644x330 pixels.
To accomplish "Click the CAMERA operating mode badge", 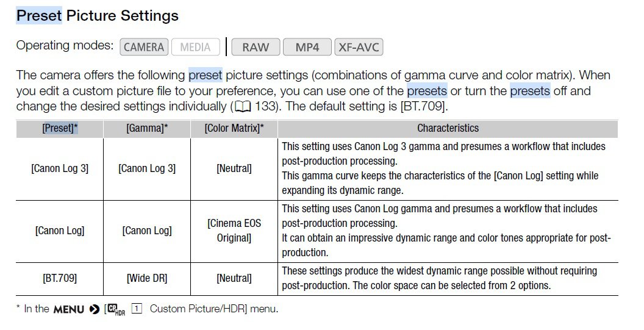I will 144,47.
